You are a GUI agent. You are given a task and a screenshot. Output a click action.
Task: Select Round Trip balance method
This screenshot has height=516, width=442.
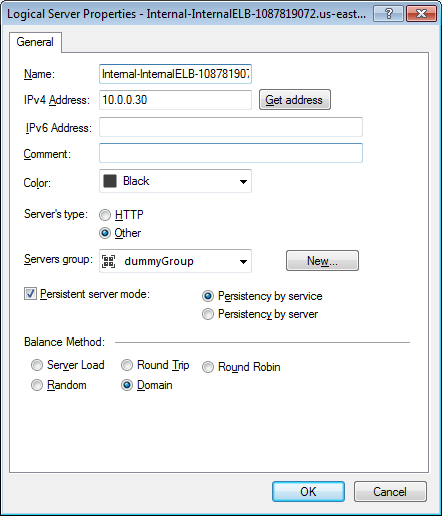coord(127,365)
